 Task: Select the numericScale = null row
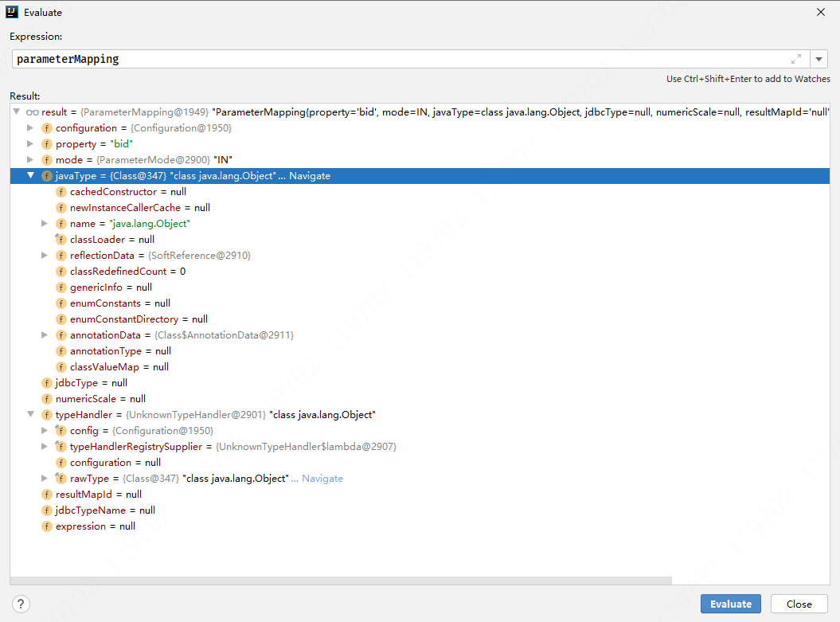point(100,399)
